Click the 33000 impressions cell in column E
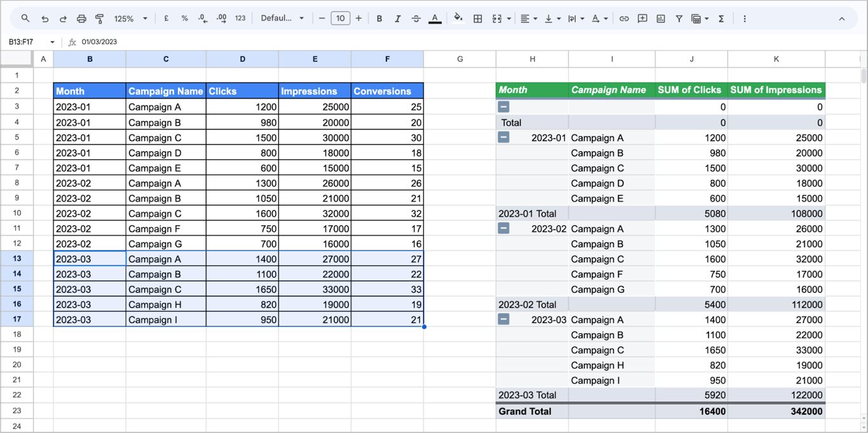The height and width of the screenshot is (433, 868). tap(315, 289)
